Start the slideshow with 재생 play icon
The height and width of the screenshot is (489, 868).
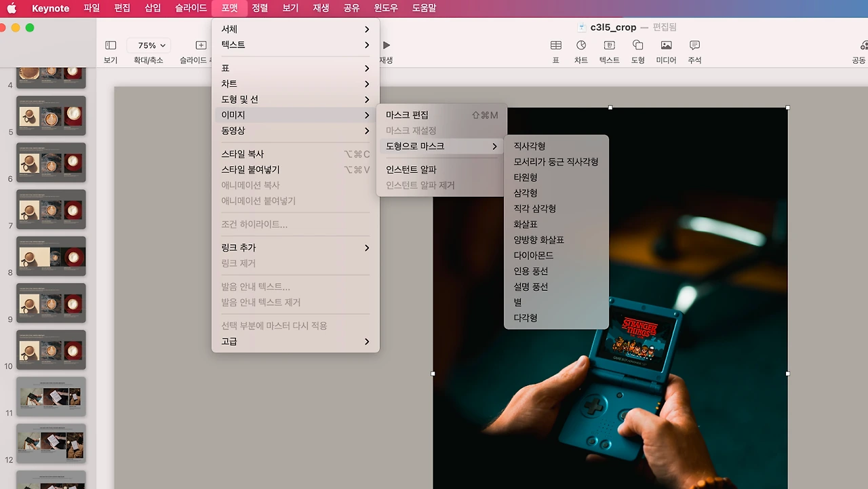387,45
